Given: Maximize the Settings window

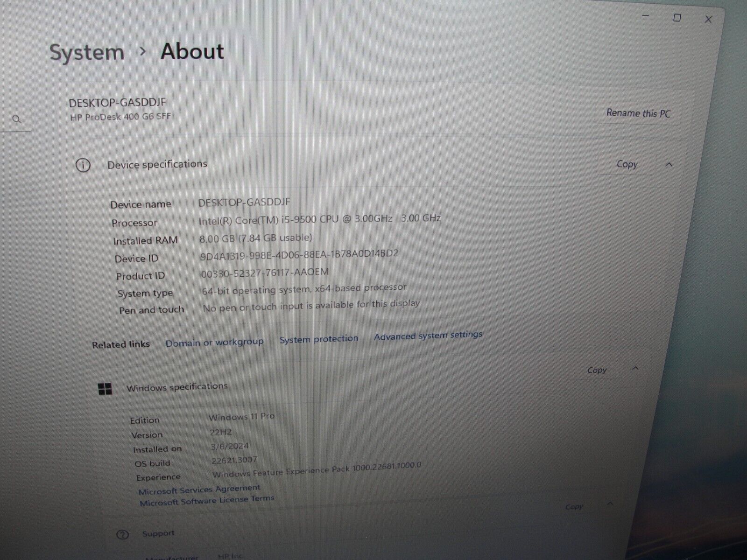Looking at the screenshot, I should click(677, 18).
